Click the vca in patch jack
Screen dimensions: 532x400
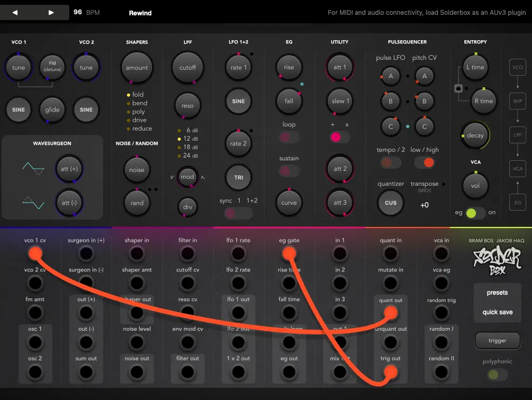(441, 253)
